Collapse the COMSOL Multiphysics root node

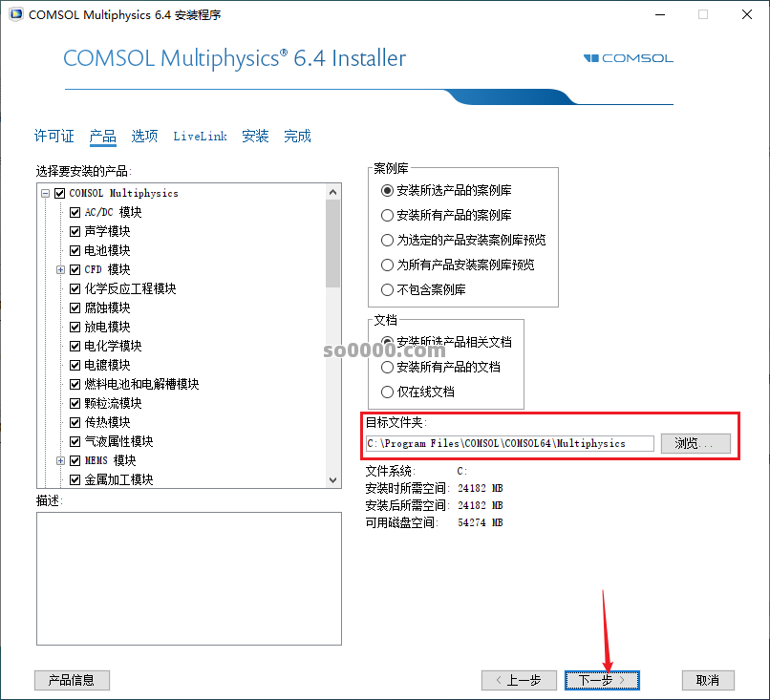[x=45, y=193]
